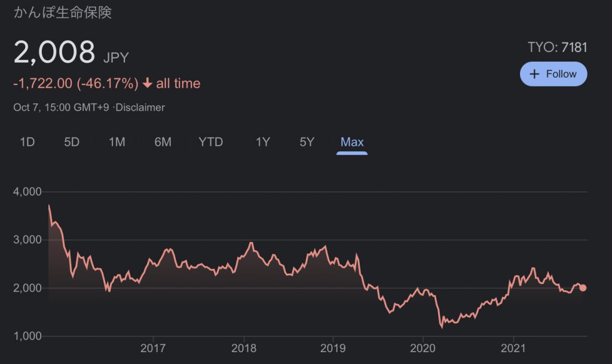Click the current price endpoint dot on chart
Screen dimensions: 612x364
[x=583, y=287]
